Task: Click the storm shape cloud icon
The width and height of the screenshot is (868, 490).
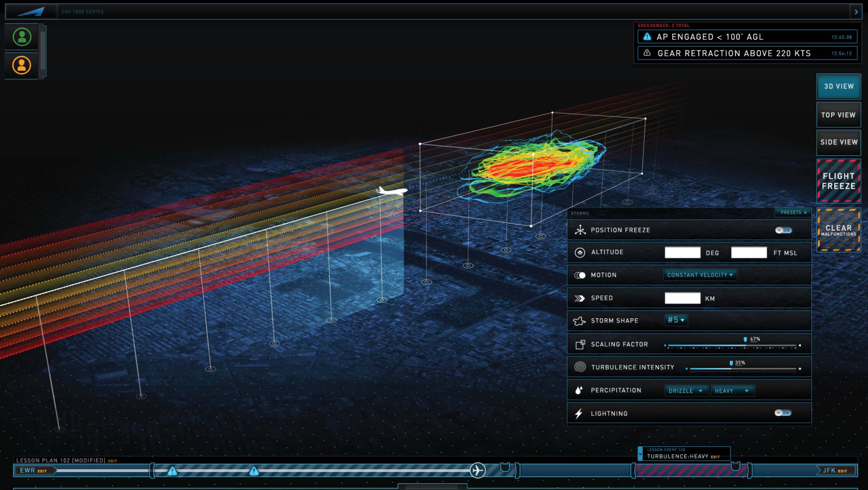Action: (579, 321)
